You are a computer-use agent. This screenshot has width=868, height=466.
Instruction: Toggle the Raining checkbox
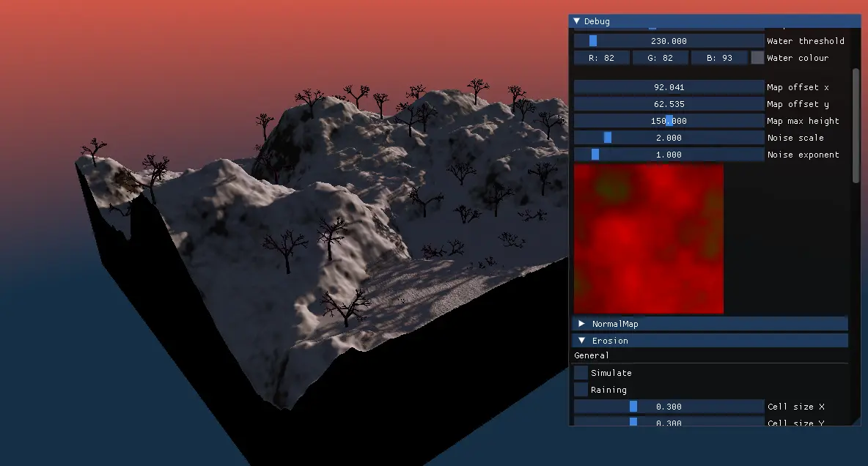tap(581, 390)
